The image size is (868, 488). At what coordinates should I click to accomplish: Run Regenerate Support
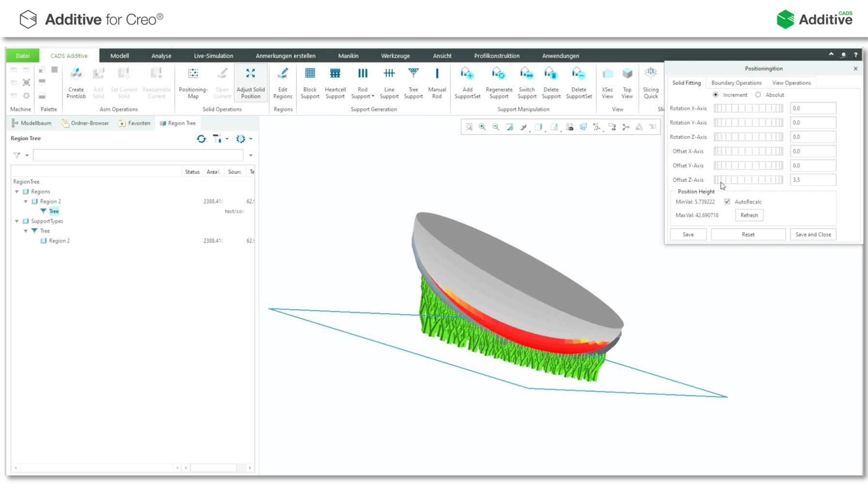coord(499,83)
